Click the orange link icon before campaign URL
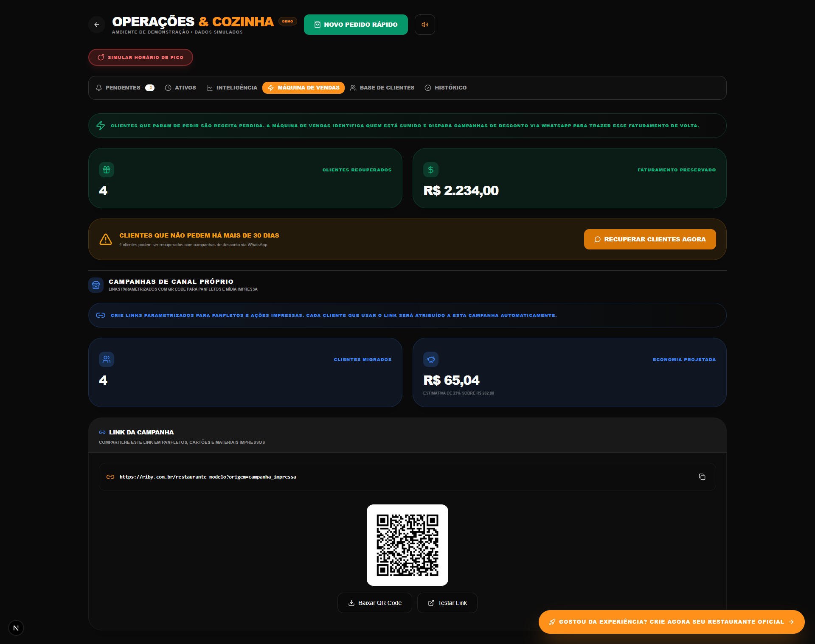This screenshot has width=815, height=644. pyautogui.click(x=110, y=477)
